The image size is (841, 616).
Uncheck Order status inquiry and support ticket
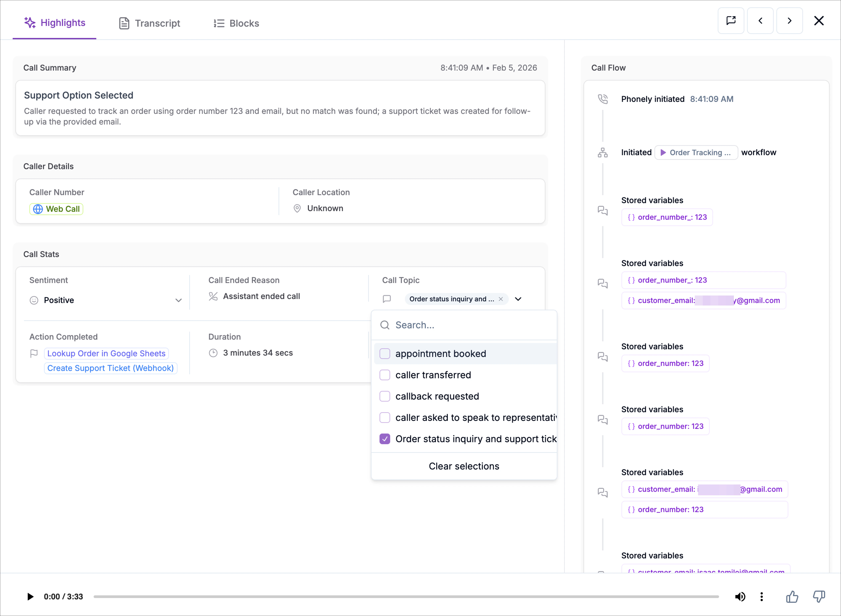pyautogui.click(x=385, y=439)
